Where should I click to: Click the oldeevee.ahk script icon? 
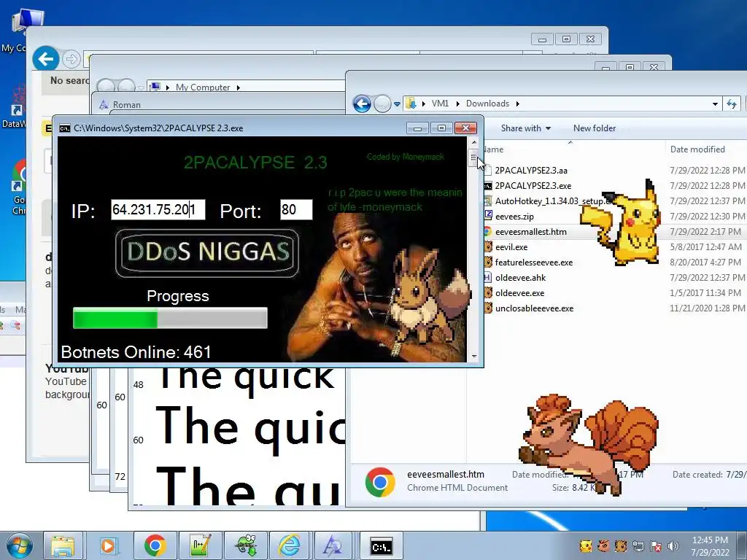pos(488,278)
